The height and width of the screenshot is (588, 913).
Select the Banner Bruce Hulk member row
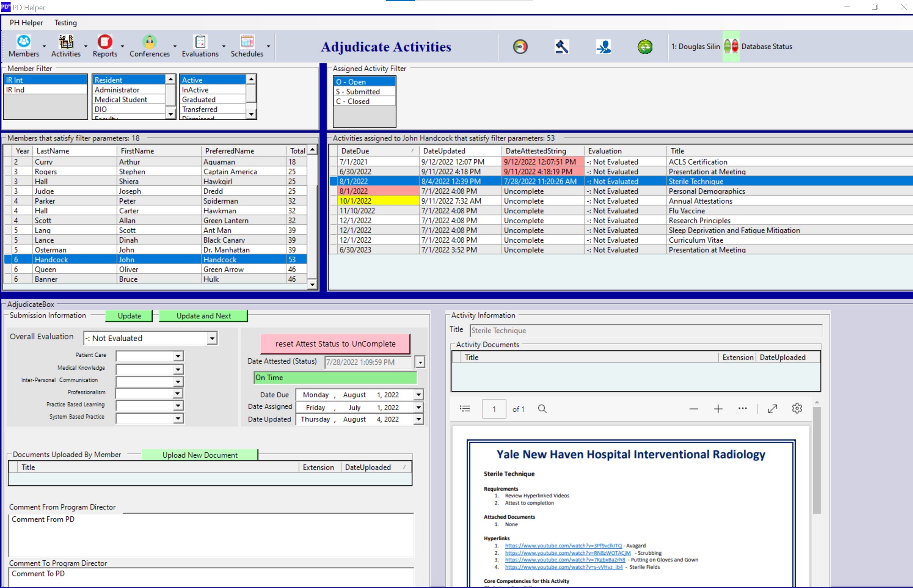pos(156,279)
